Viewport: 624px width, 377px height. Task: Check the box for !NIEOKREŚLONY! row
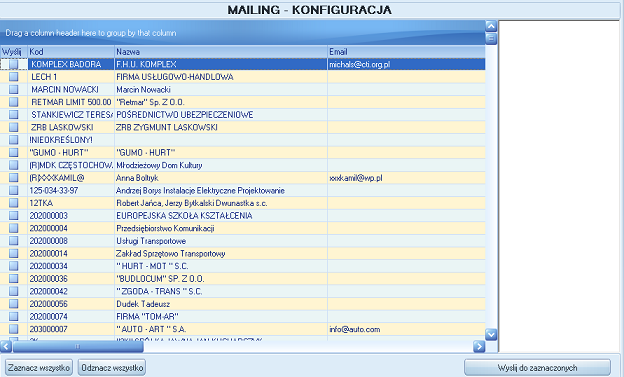14,140
